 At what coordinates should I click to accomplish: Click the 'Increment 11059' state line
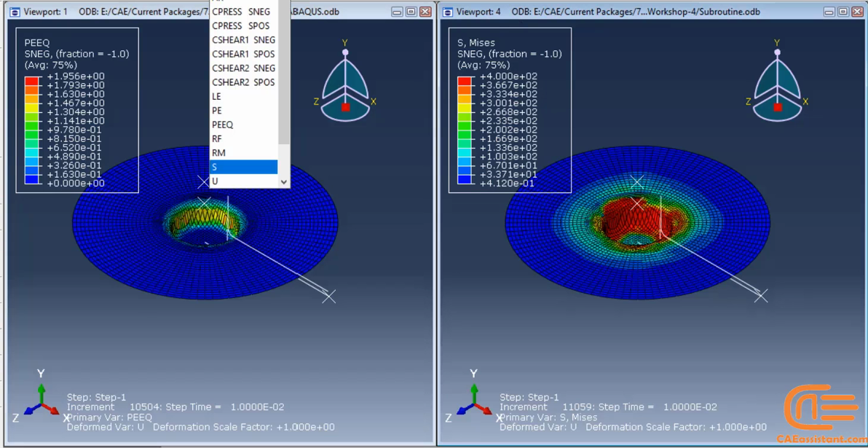pos(608,407)
